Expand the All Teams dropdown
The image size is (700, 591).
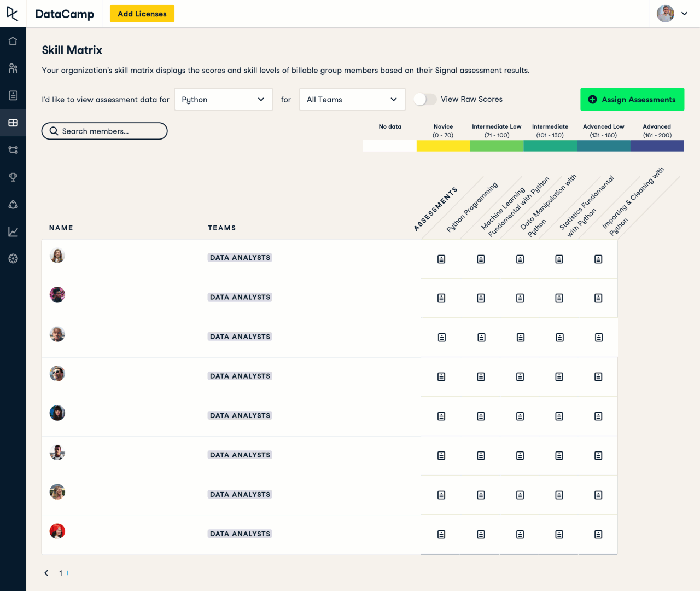pyautogui.click(x=352, y=100)
